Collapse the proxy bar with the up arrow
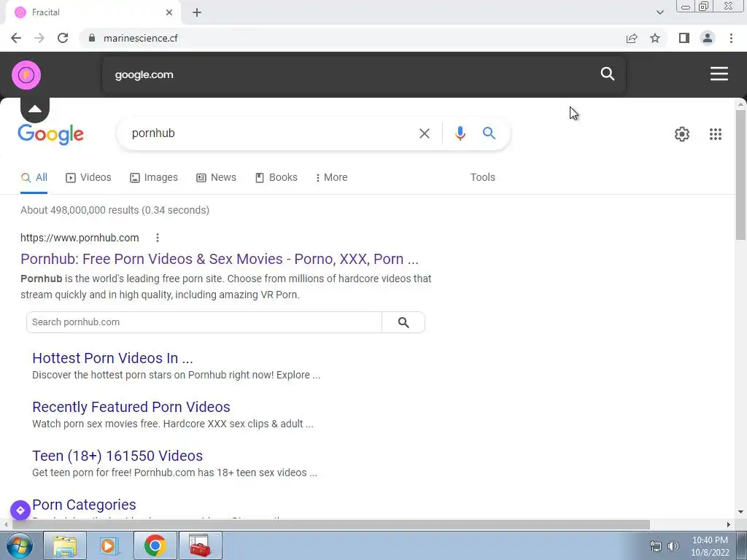This screenshot has height=560, width=747. (x=35, y=109)
